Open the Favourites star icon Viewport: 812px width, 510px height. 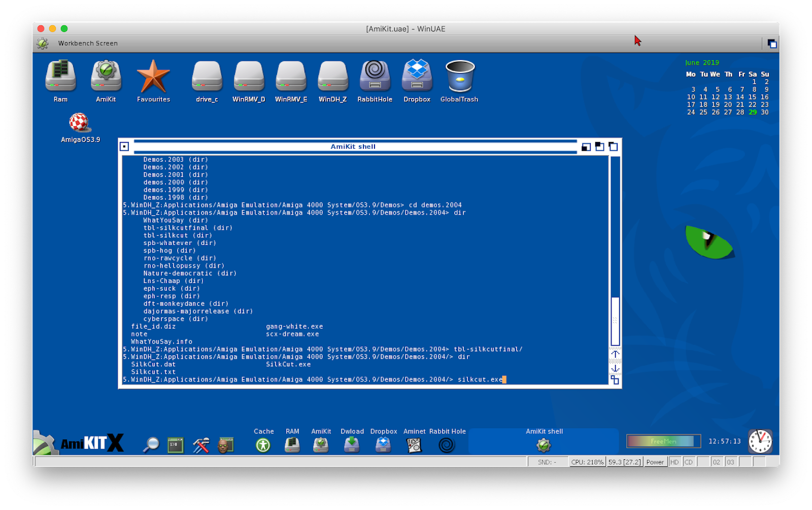pyautogui.click(x=153, y=76)
